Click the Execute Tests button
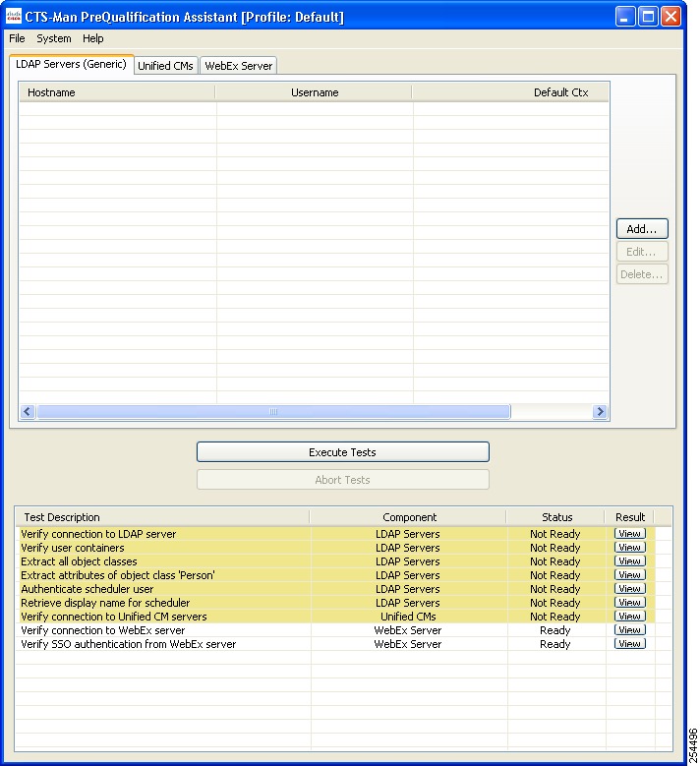The width and height of the screenshot is (700, 766). [x=342, y=452]
